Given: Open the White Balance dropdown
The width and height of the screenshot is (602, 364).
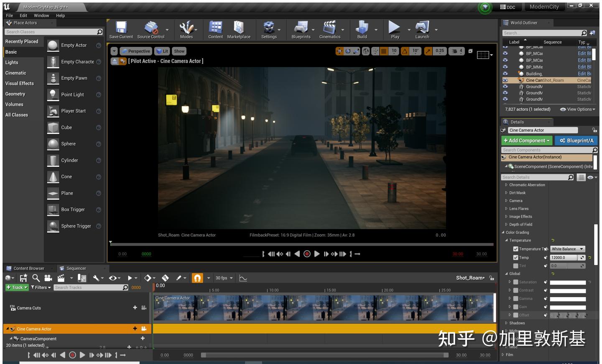Looking at the screenshot, I should (x=567, y=249).
